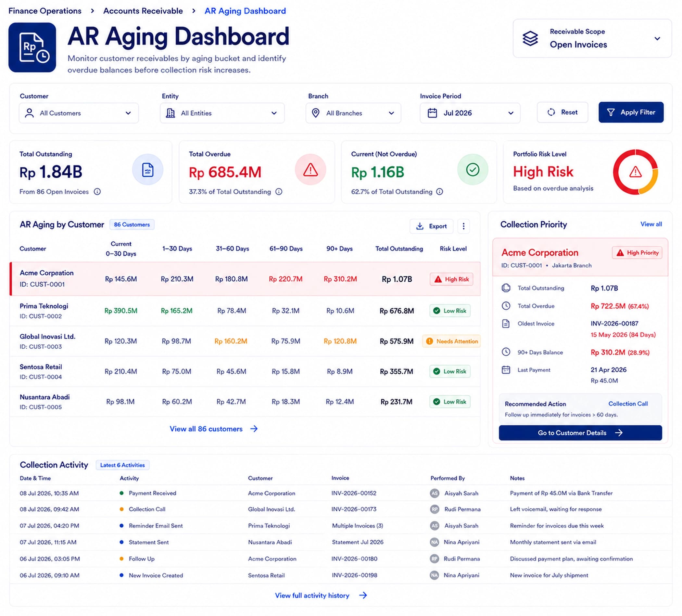The width and height of the screenshot is (682, 616).
Task: Open the All Customers dropdown
Action: pyautogui.click(x=79, y=113)
